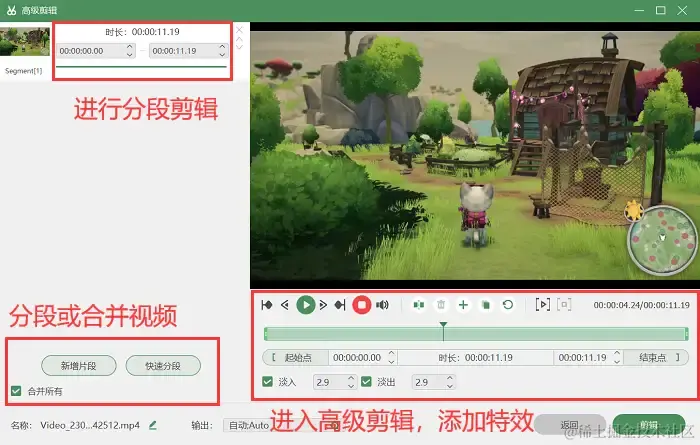
Task: Click the green 剪辑 cut button
Action: 649,425
